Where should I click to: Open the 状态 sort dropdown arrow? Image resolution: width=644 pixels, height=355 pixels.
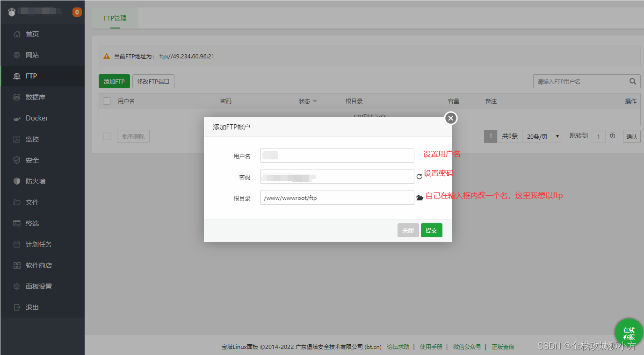pos(315,101)
